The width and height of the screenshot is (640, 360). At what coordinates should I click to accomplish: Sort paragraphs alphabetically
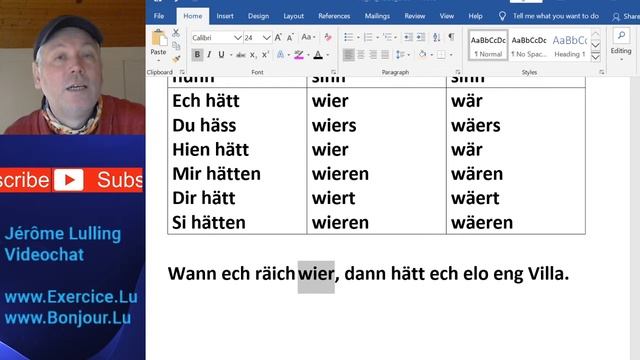coord(437,38)
